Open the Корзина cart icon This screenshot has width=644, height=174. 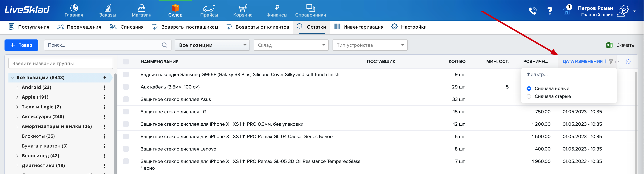(243, 8)
